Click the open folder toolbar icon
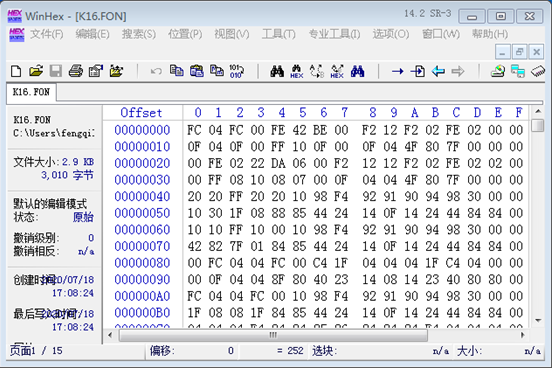The image size is (552, 368). (116, 71)
